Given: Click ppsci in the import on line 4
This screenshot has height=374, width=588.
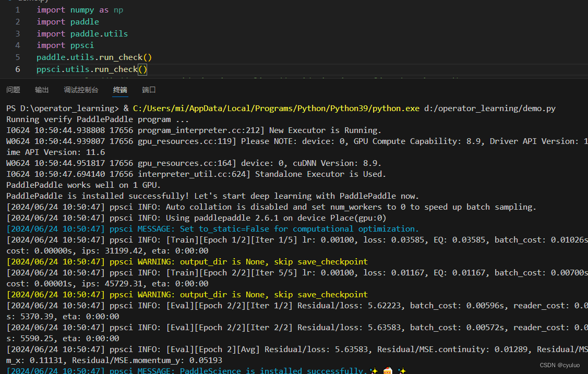Looking at the screenshot, I should click(82, 45).
